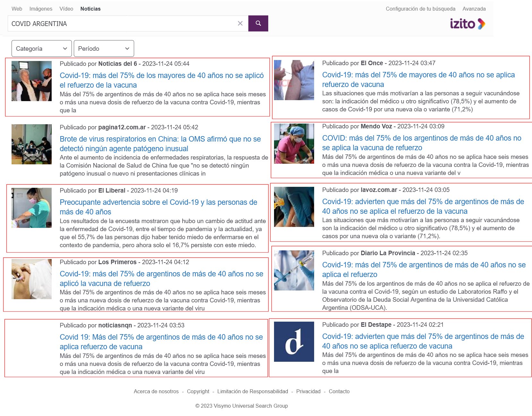The height and width of the screenshot is (416, 532).
Task: Expand the Período dropdown
Action: (x=104, y=48)
